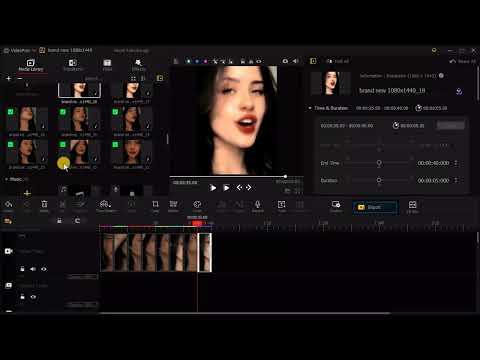The width and height of the screenshot is (480, 360).
Task: Toggle green check on third-row first thumbnail
Action: point(11,144)
